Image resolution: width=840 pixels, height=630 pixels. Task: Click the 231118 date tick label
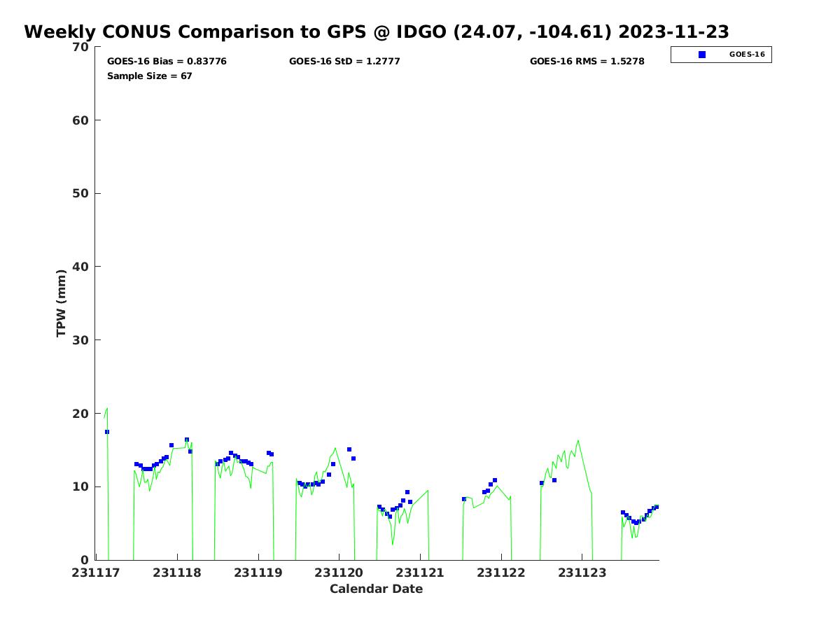[177, 573]
